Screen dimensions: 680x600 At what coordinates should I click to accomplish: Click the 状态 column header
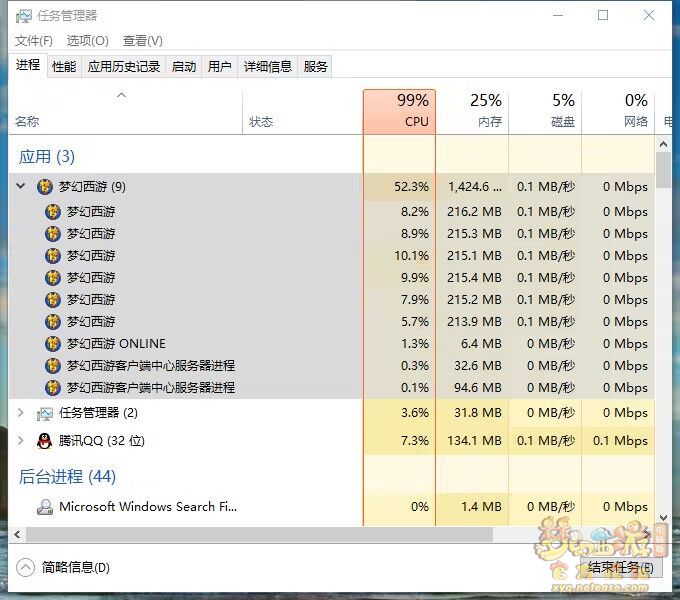point(303,112)
